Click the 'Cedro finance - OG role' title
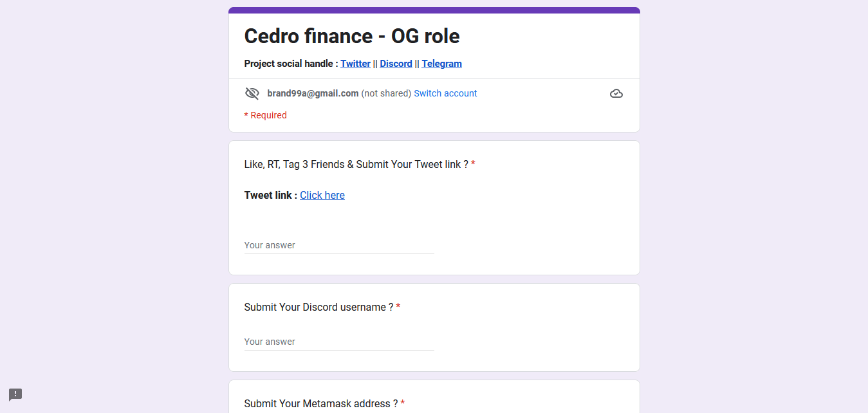This screenshot has height=413, width=868. [352, 36]
